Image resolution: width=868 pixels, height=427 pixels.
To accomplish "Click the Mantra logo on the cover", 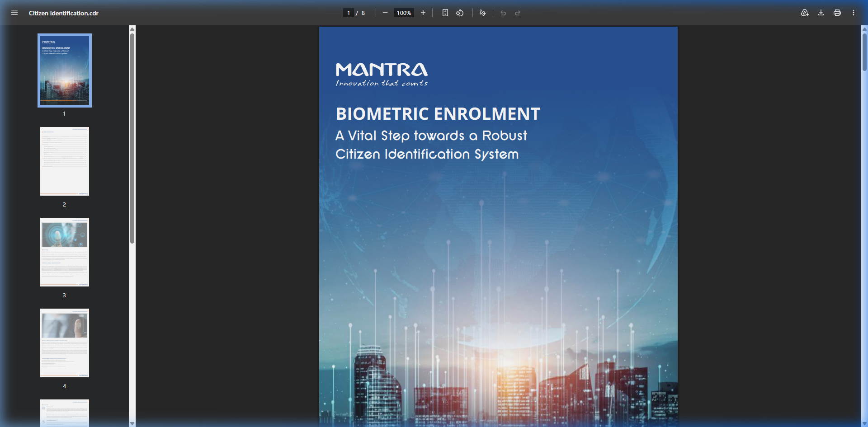I will click(x=382, y=70).
